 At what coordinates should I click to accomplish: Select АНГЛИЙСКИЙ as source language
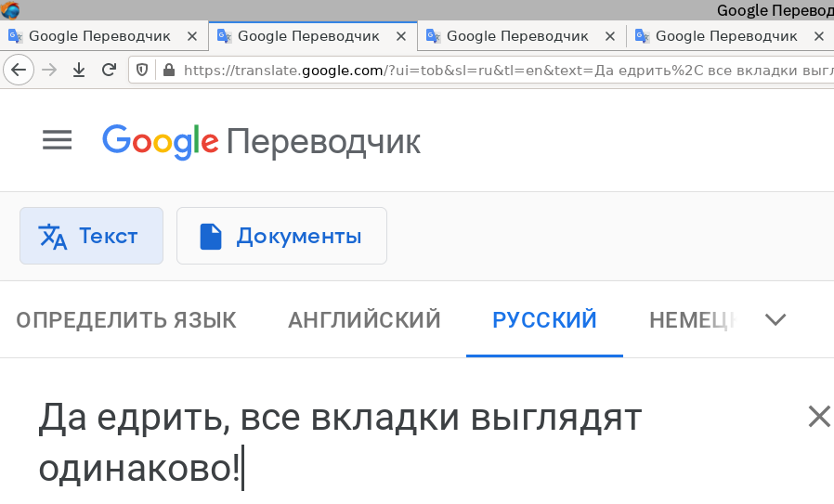click(364, 320)
